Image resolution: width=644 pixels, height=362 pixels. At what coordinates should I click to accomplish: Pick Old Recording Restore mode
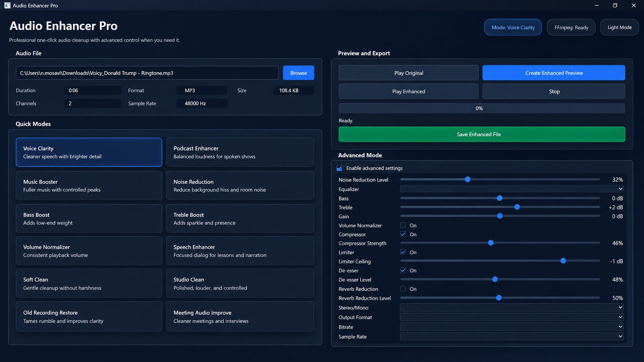point(89,317)
